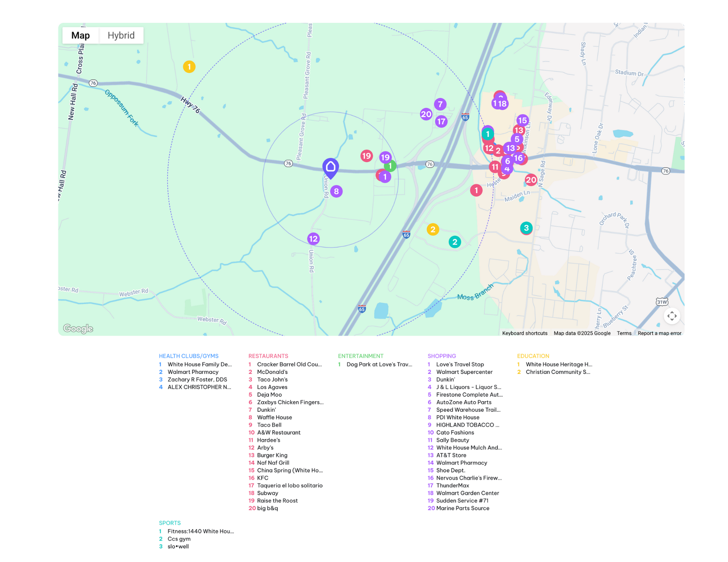Screen dimensions: 728x562
Task: Click the purple home location pin
Action: (330, 167)
